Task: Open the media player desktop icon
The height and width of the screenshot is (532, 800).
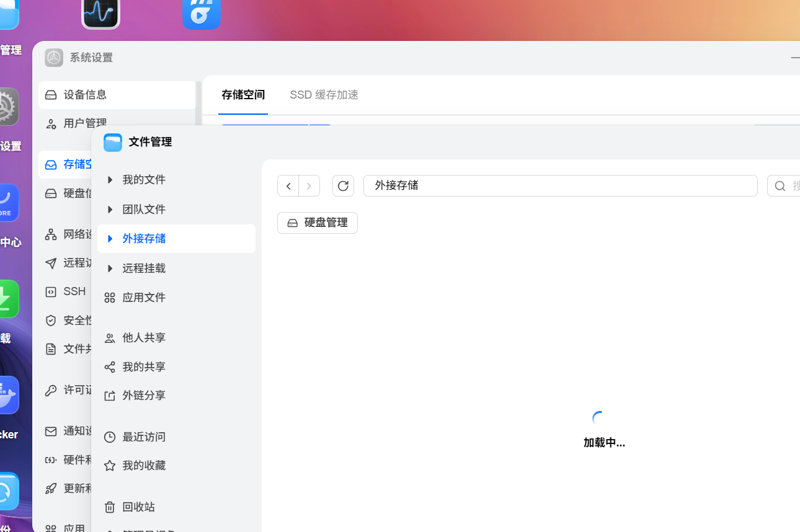Action: pyautogui.click(x=202, y=12)
